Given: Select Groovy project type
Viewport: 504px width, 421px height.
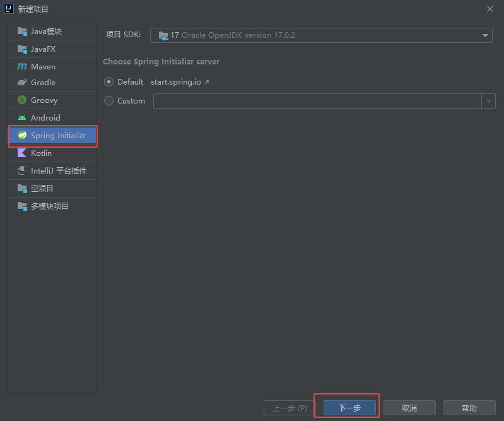Looking at the screenshot, I should 52,100.
